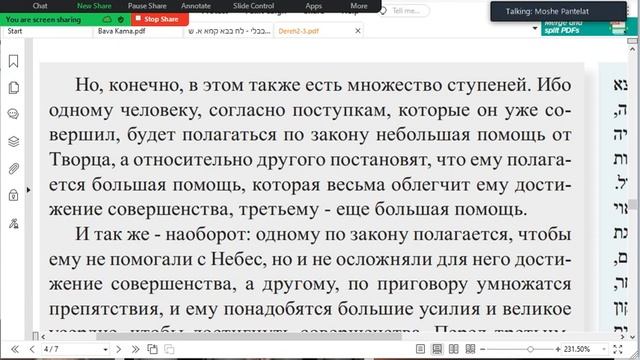Click Pause Share in Zoom toolbar

[147, 6]
